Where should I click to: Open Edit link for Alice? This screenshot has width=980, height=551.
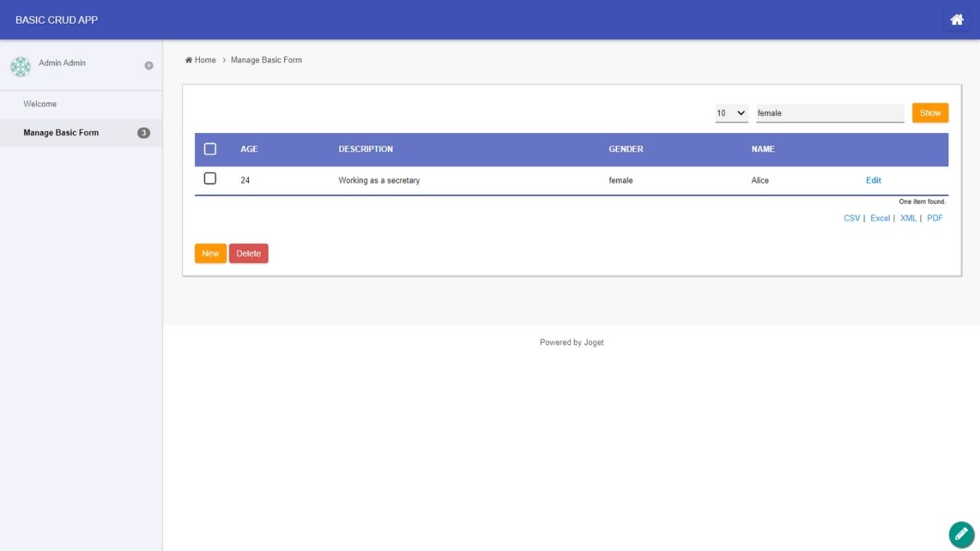873,181
